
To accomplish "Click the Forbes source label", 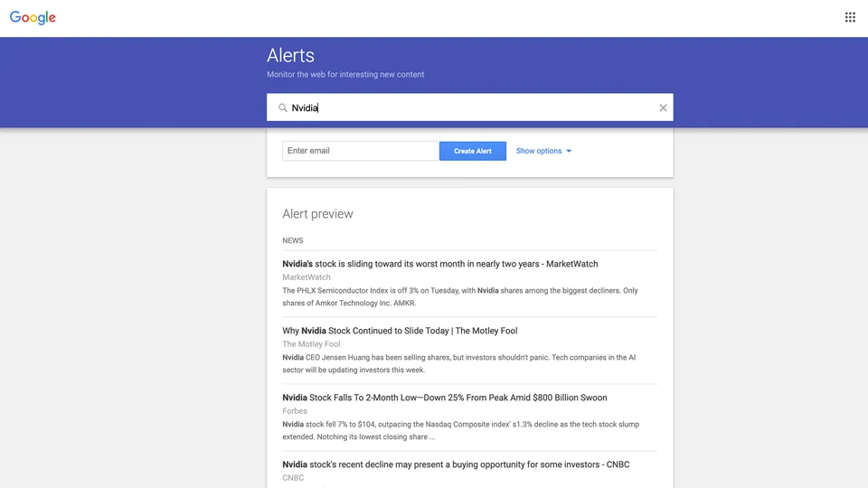I will [295, 411].
